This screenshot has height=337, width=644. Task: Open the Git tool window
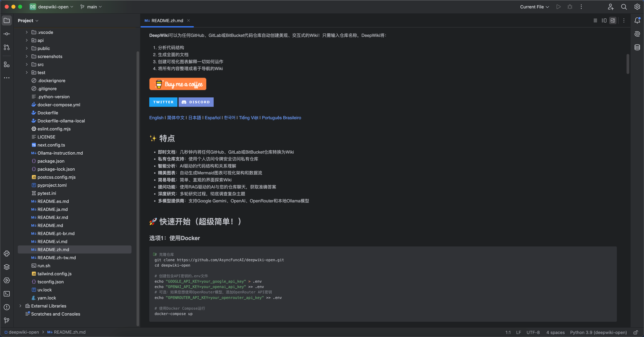pyautogui.click(x=7, y=320)
